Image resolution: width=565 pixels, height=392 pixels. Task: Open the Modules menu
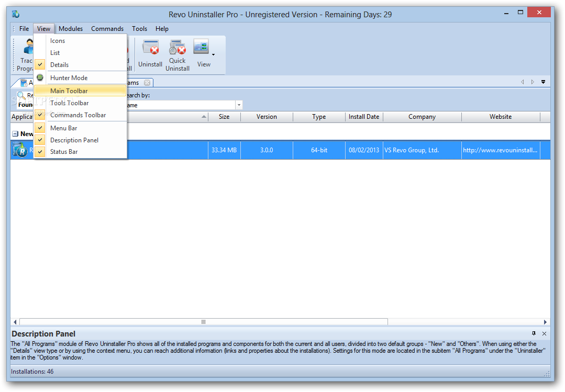[71, 28]
